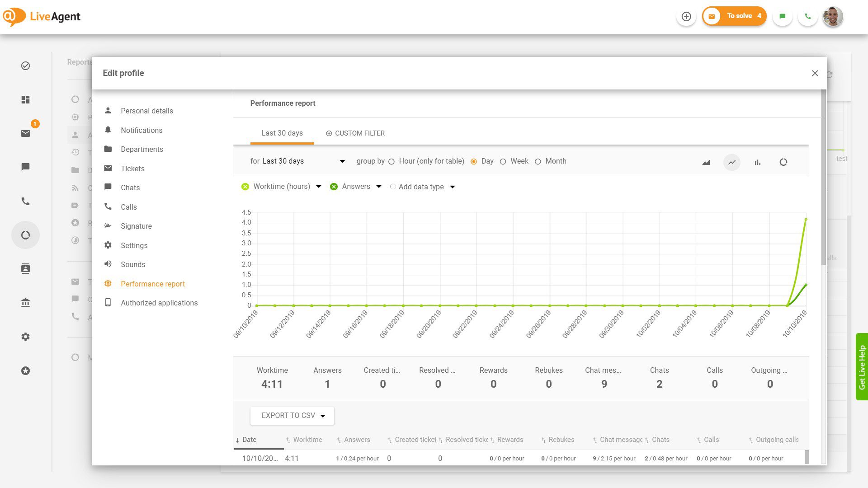Switch to area chart view icon

[x=706, y=162]
